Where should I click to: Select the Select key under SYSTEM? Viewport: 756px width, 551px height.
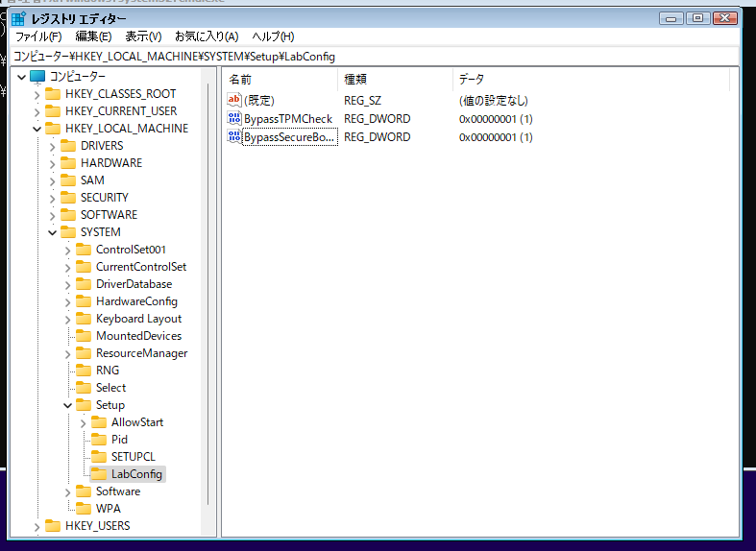click(110, 388)
